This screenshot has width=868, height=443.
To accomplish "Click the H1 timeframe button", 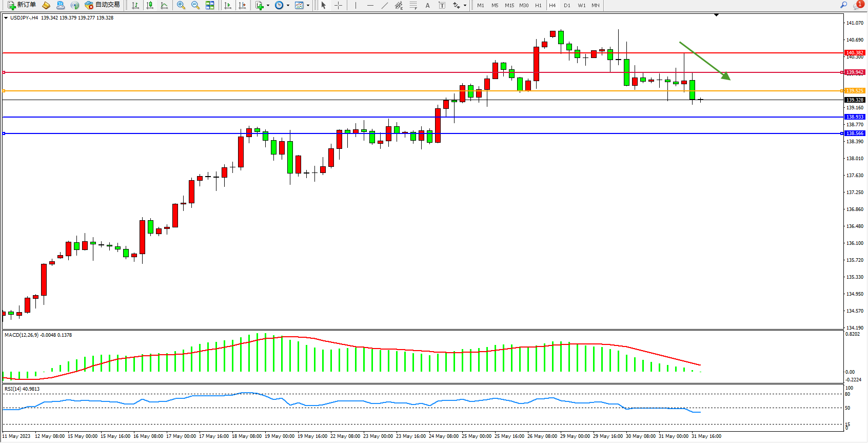I will tap(538, 6).
